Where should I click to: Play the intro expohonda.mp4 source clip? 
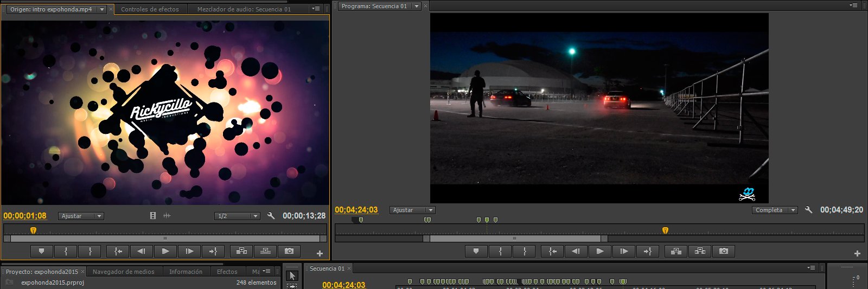(165, 251)
